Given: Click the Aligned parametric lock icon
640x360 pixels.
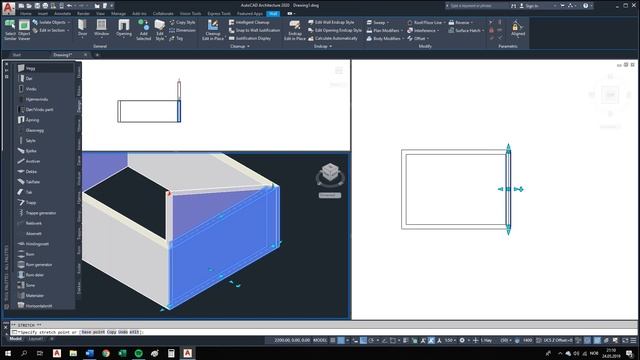Looking at the screenshot, I should coord(518,29).
